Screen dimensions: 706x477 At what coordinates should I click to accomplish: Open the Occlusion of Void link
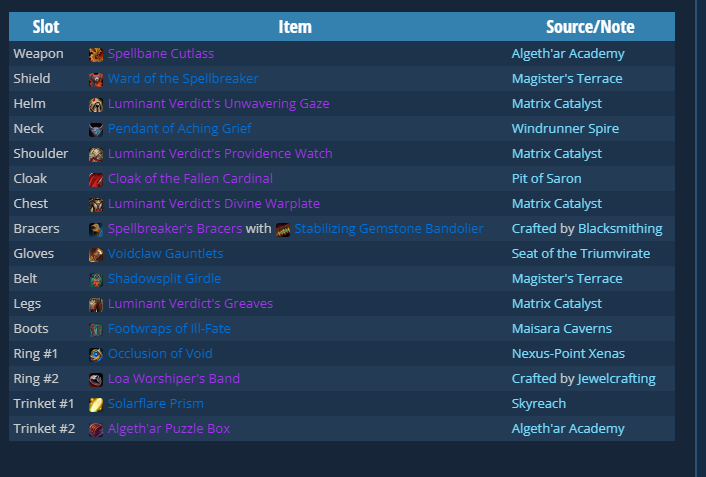tap(160, 354)
